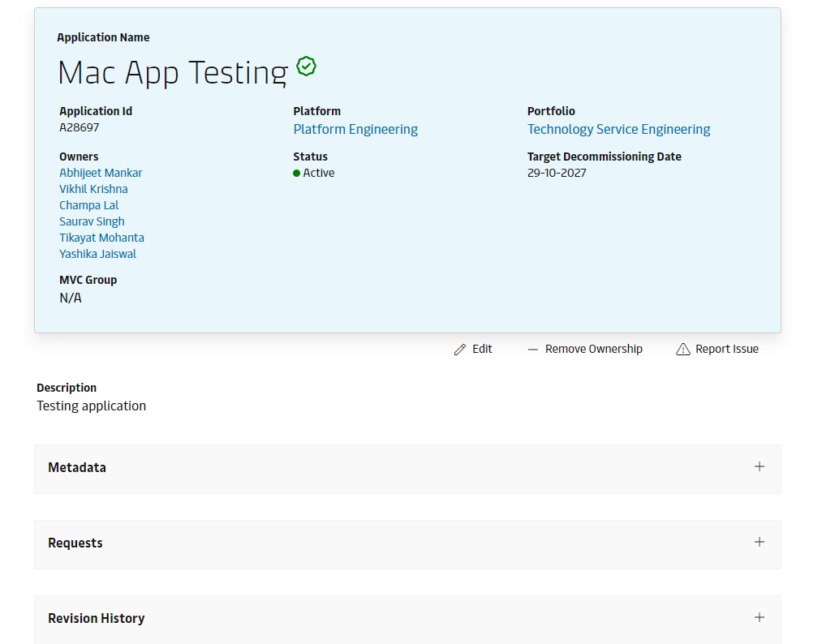Click the Edit button label

click(482, 349)
